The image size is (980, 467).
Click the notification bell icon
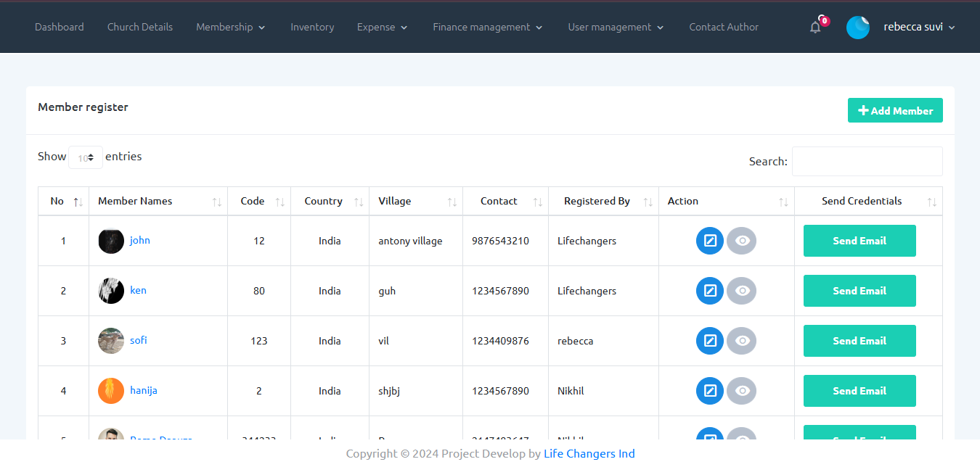click(815, 28)
